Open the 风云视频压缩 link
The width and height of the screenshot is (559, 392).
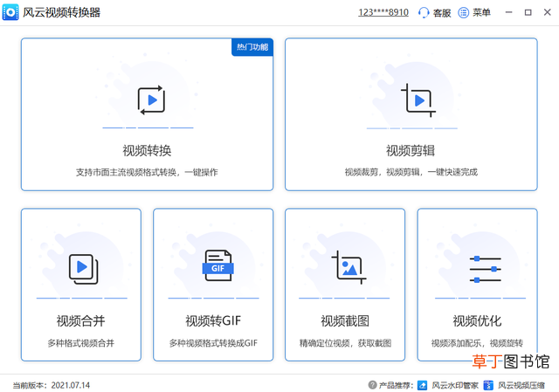click(x=521, y=385)
